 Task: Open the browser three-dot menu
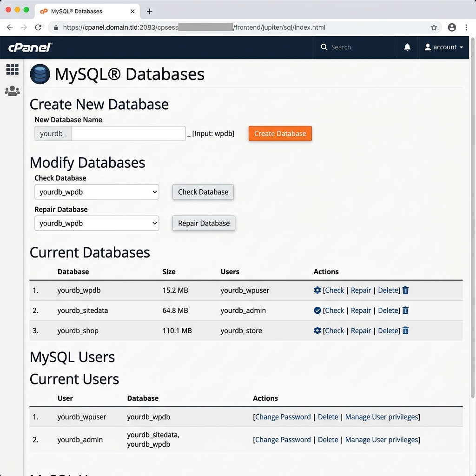466,27
